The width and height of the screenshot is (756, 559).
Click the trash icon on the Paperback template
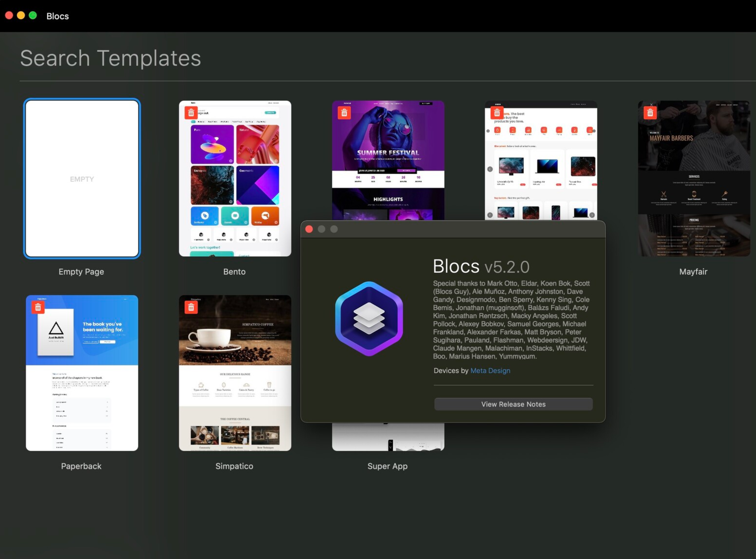click(38, 307)
